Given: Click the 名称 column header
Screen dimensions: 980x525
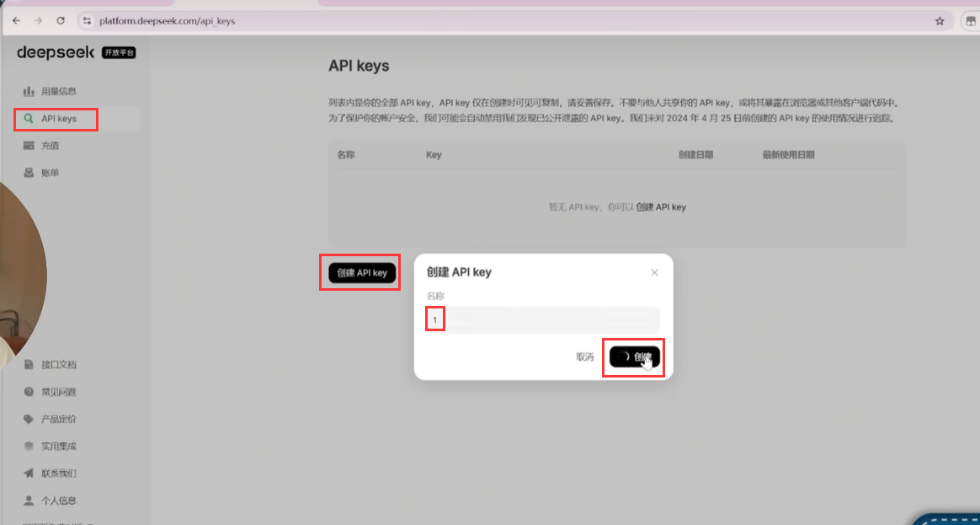Looking at the screenshot, I should pos(346,154).
